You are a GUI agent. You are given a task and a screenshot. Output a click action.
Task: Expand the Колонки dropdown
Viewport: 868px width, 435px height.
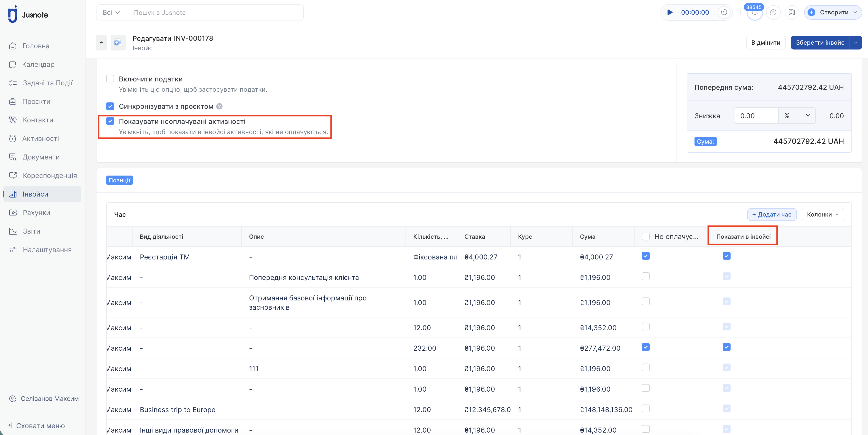[x=822, y=215]
